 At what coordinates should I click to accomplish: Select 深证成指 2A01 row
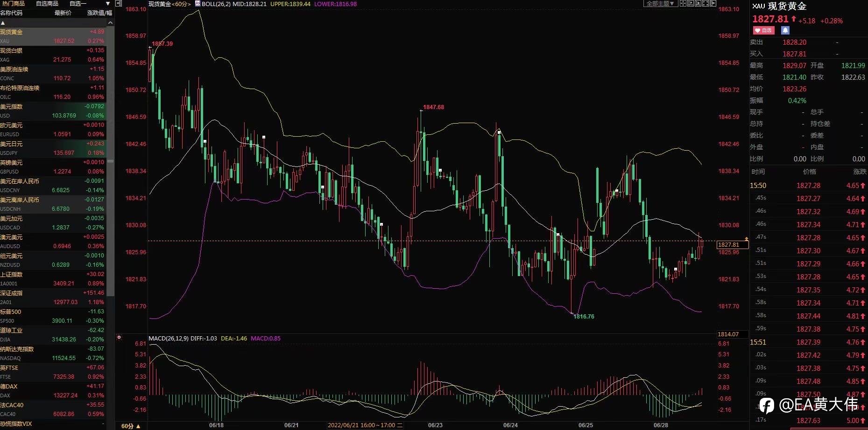pos(53,298)
